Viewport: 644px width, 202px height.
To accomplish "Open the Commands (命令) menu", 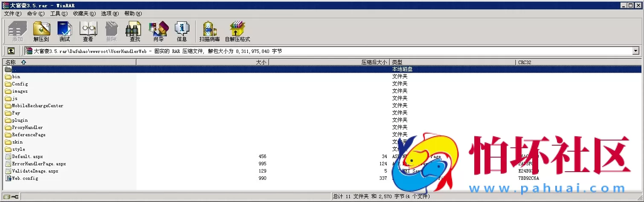I will pyautogui.click(x=35, y=14).
